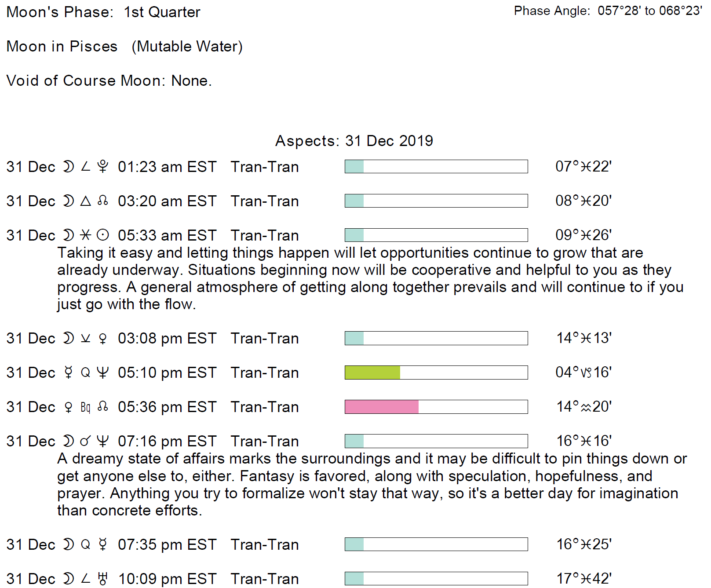Click the Capricorn sign glyph in 04°16'

click(586, 373)
